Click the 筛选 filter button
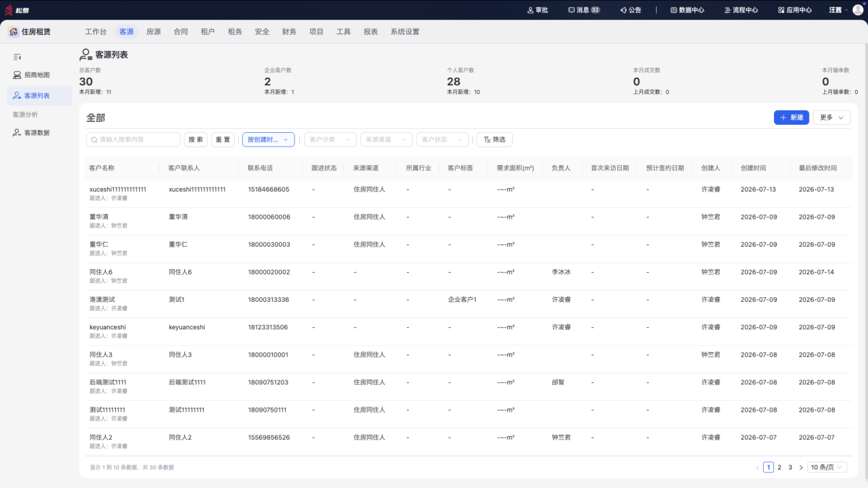The width and height of the screenshot is (868, 488). click(x=494, y=140)
